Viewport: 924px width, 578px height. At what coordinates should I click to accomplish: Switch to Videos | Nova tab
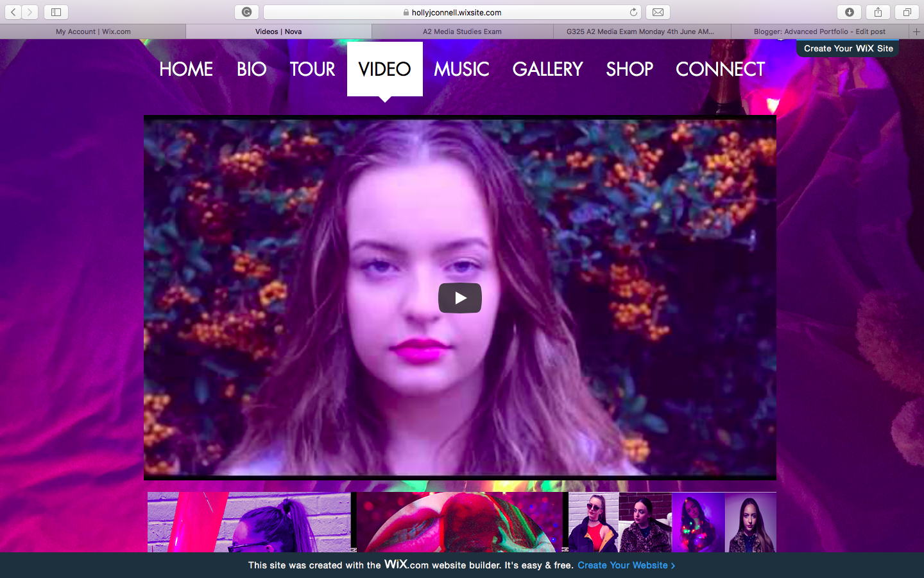(278, 31)
